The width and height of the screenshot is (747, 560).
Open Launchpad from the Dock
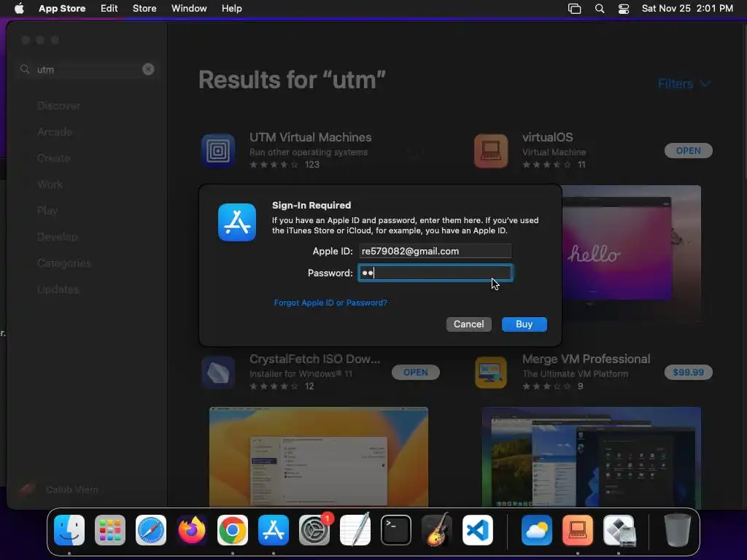tap(110, 530)
